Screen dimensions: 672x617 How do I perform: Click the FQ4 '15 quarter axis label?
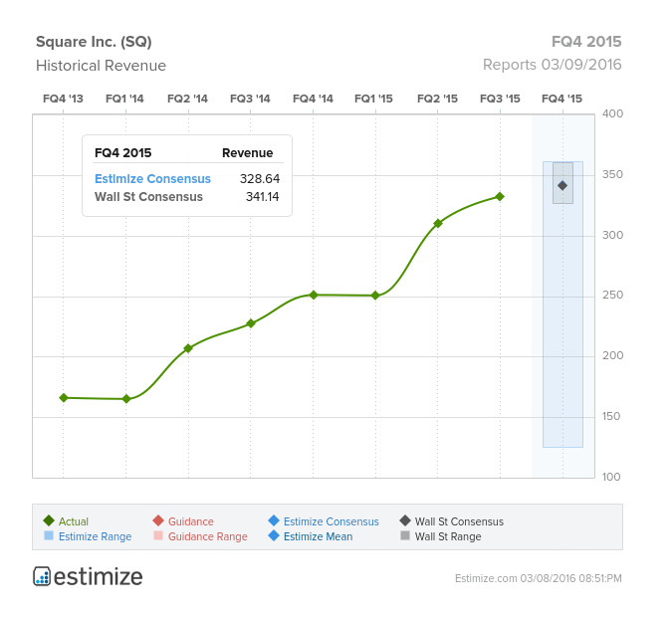pyautogui.click(x=561, y=99)
